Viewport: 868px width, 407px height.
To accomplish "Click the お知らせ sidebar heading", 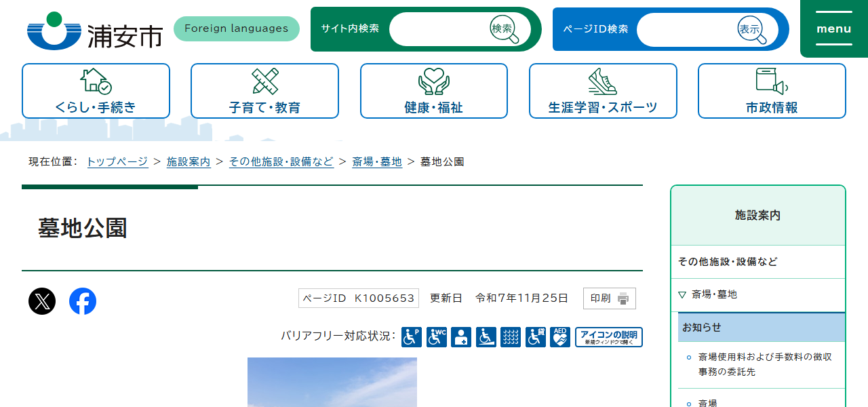I will pyautogui.click(x=762, y=327).
